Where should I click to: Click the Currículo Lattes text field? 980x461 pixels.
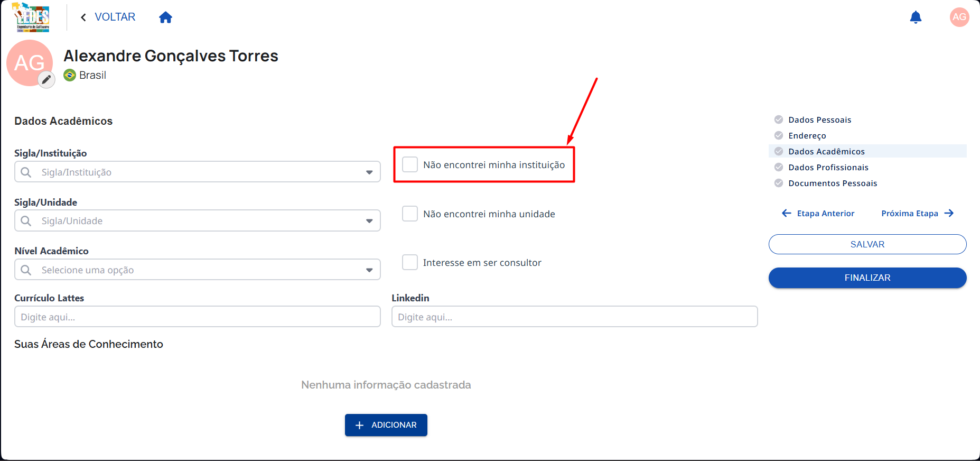pos(198,317)
